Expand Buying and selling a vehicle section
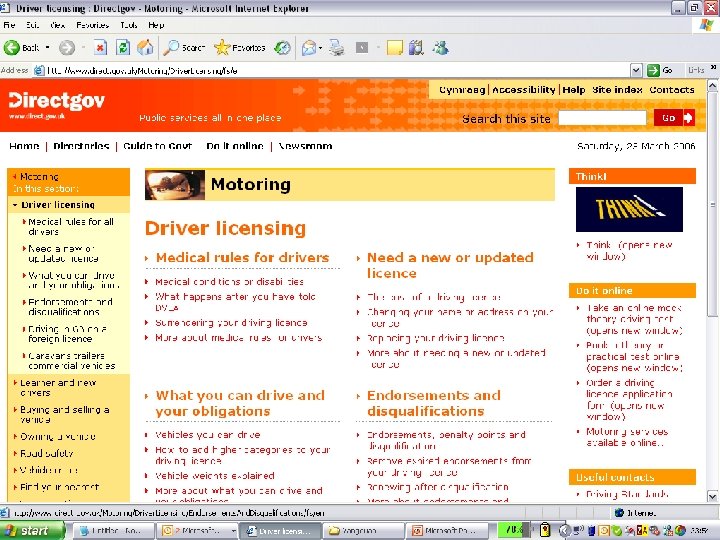The height and width of the screenshot is (540, 720). point(15,409)
